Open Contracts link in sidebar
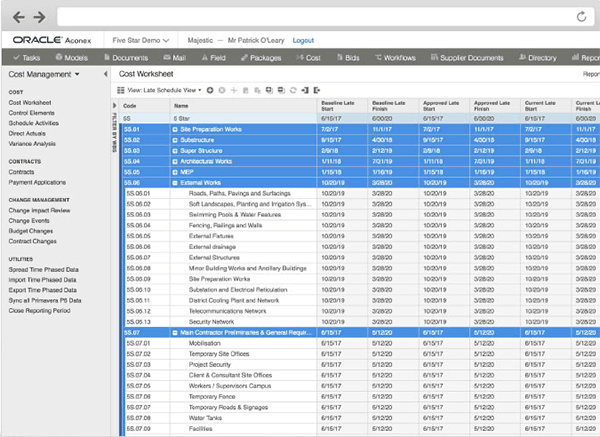Image resolution: width=600 pixels, height=437 pixels. 21,172
